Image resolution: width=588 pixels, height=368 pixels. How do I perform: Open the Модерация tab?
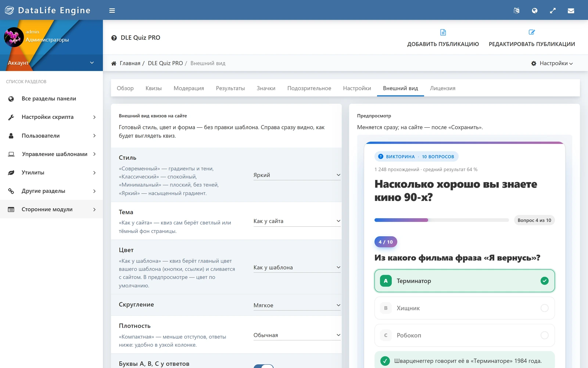coord(189,88)
